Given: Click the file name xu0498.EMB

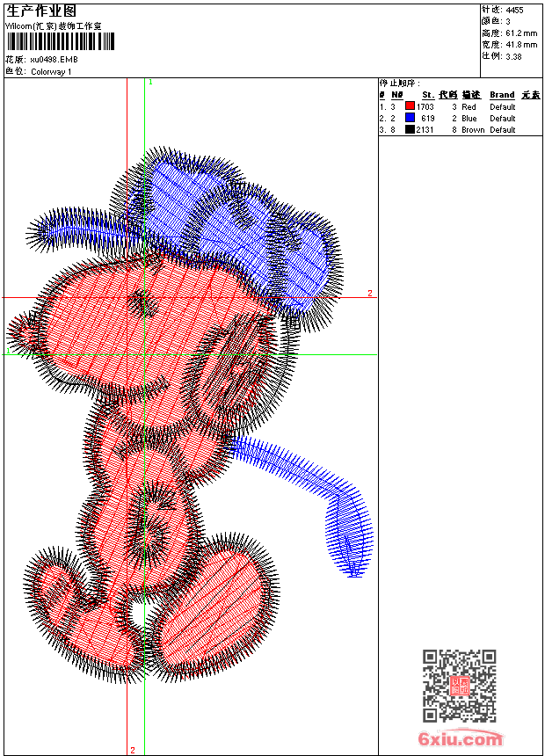Looking at the screenshot, I should (x=54, y=60).
